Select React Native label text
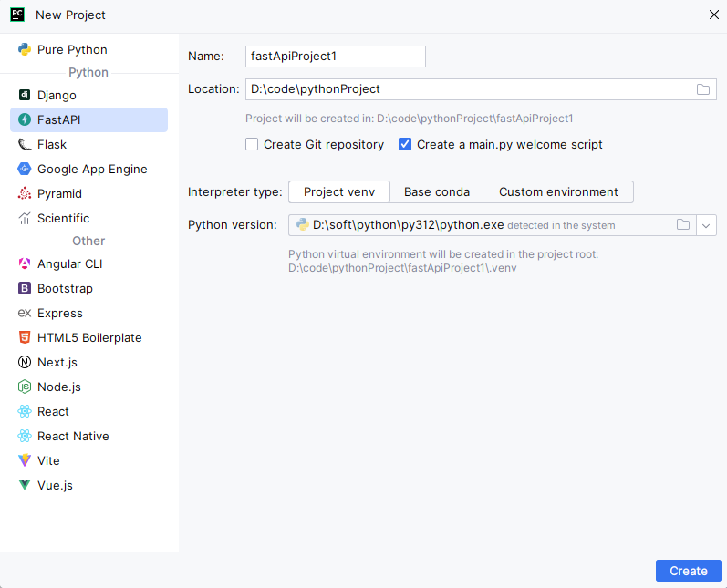Image resolution: width=727 pixels, height=588 pixels. click(x=73, y=436)
